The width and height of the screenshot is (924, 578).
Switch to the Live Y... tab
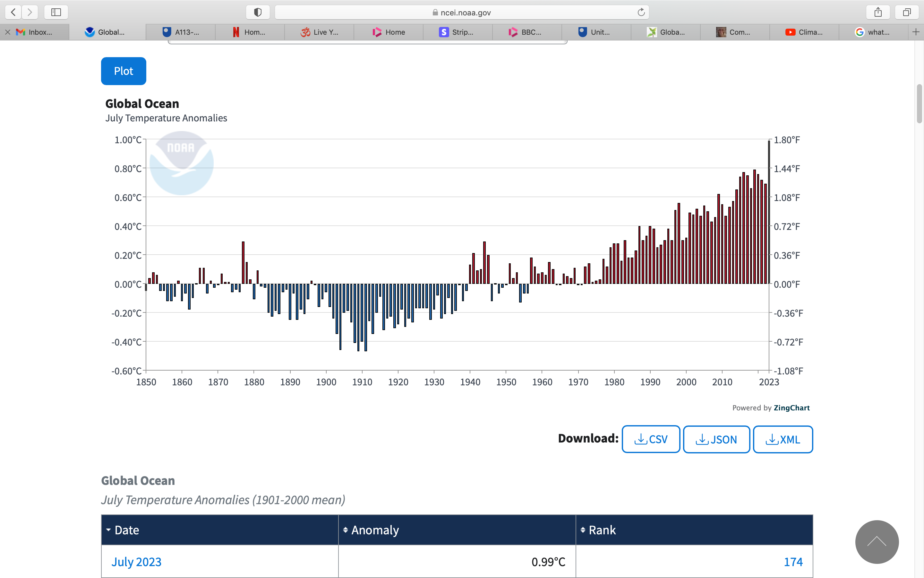pyautogui.click(x=319, y=32)
